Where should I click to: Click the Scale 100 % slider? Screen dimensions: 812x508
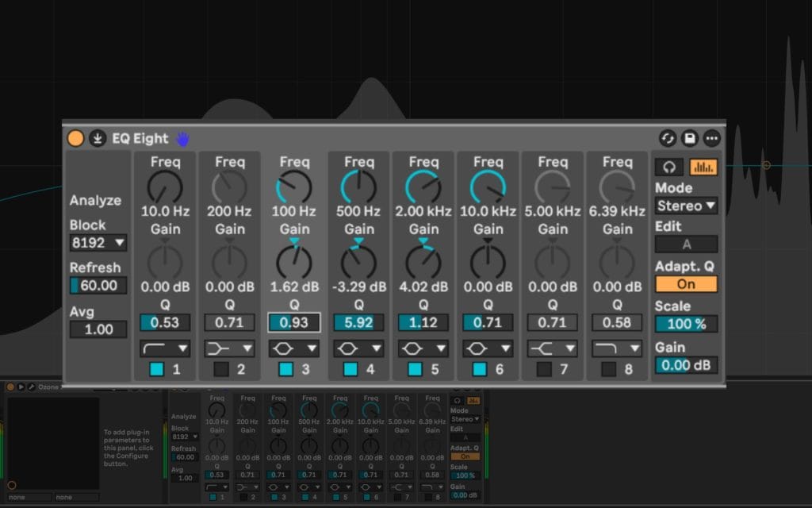click(686, 324)
